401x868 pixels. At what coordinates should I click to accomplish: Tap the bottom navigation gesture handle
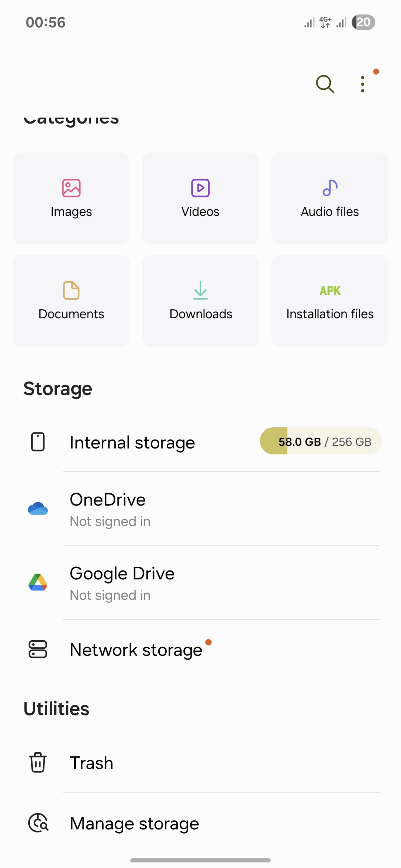pos(200,860)
